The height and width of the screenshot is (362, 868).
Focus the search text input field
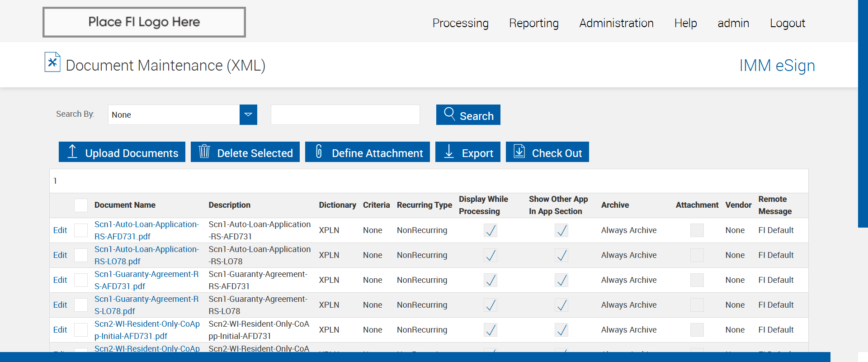pyautogui.click(x=345, y=115)
